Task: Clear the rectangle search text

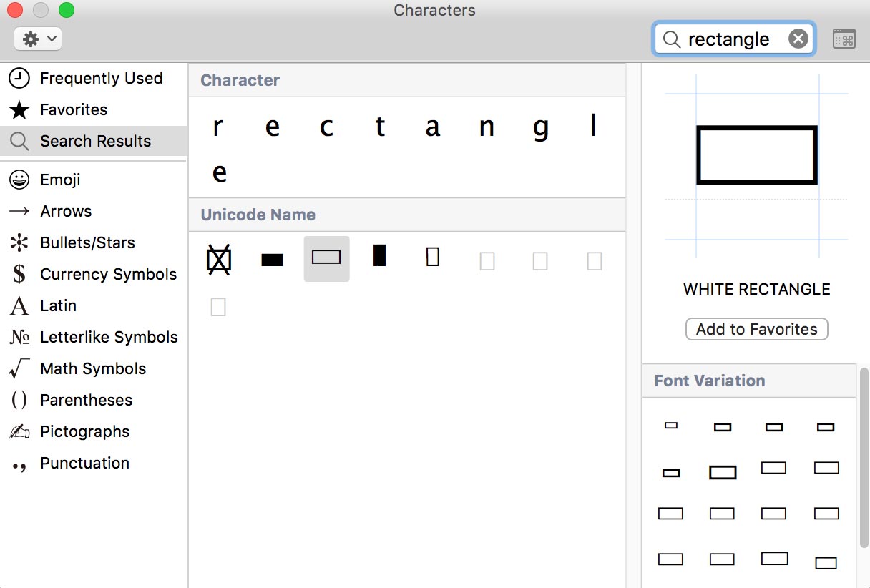Action: 798,39
